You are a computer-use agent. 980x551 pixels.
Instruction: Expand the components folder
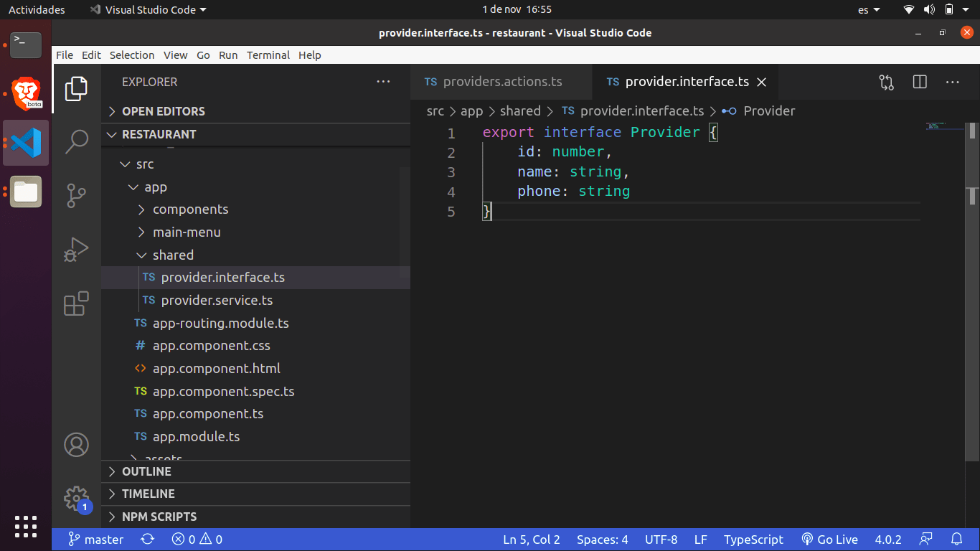tap(190, 209)
